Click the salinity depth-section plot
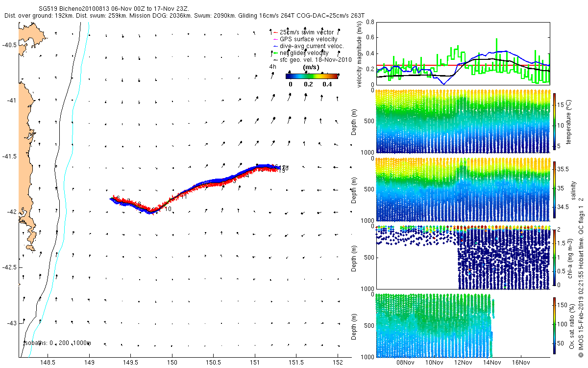Screen dimensions: 588x368 [x=463, y=189]
